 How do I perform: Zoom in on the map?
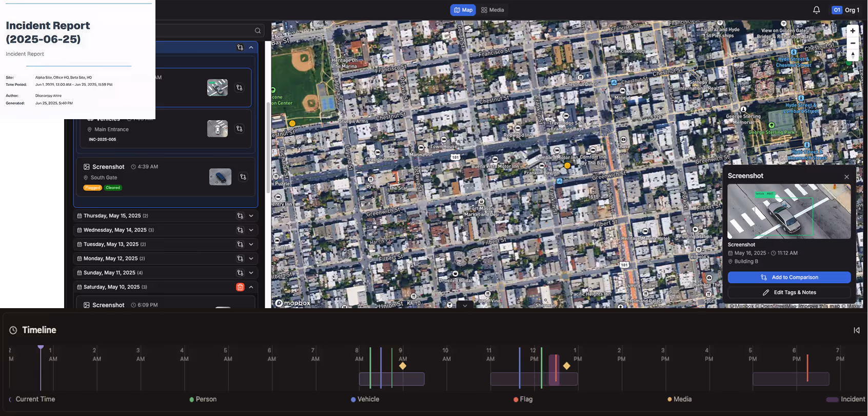pos(853,31)
